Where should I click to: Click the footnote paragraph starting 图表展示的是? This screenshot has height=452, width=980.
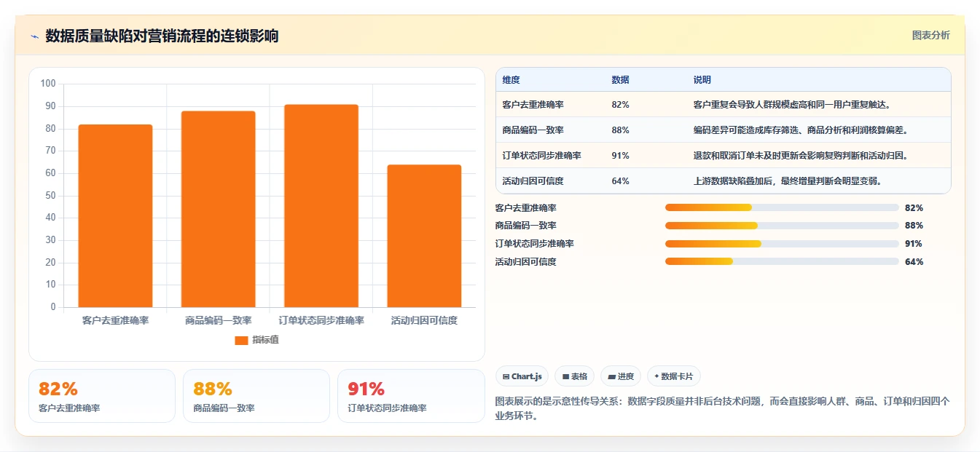coord(722,409)
